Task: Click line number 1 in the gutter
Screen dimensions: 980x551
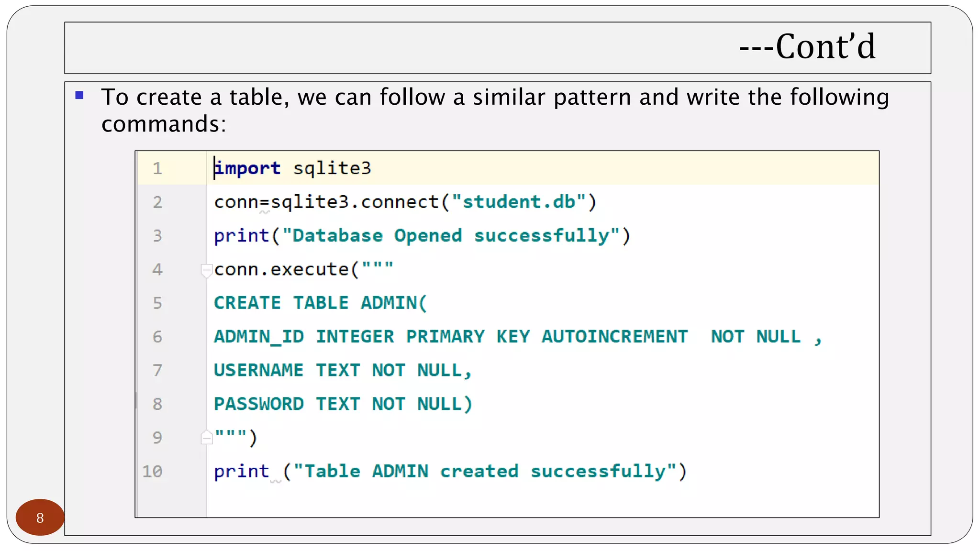Action: (157, 168)
